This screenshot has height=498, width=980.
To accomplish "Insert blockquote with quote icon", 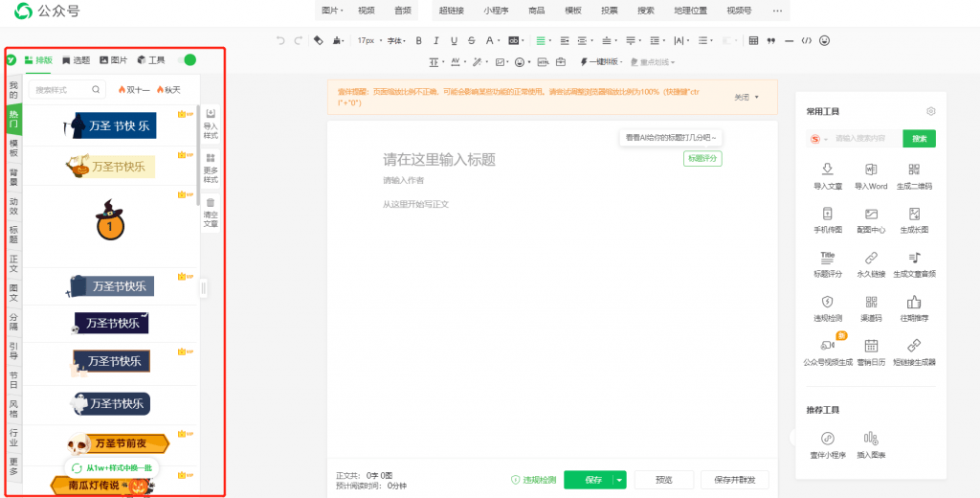I will click(x=771, y=40).
